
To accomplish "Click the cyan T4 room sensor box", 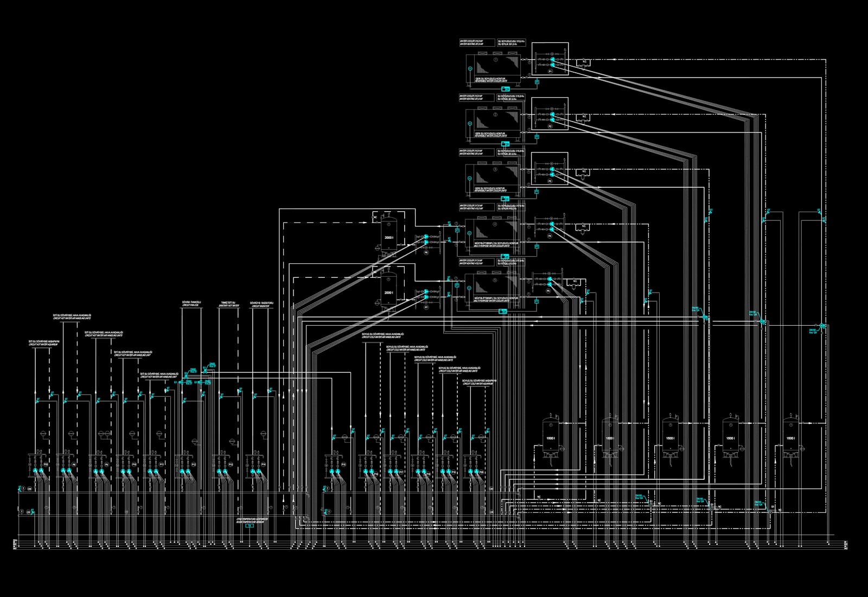I will [250, 525].
